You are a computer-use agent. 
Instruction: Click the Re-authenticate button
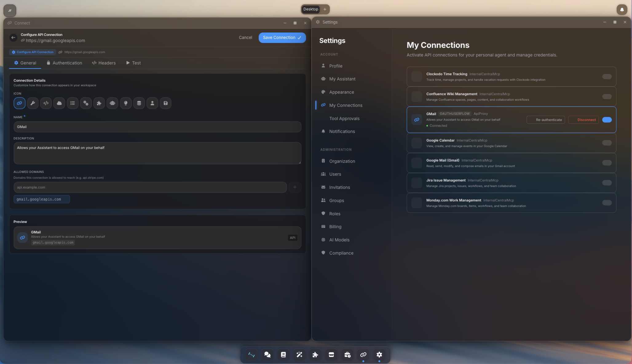click(x=546, y=120)
